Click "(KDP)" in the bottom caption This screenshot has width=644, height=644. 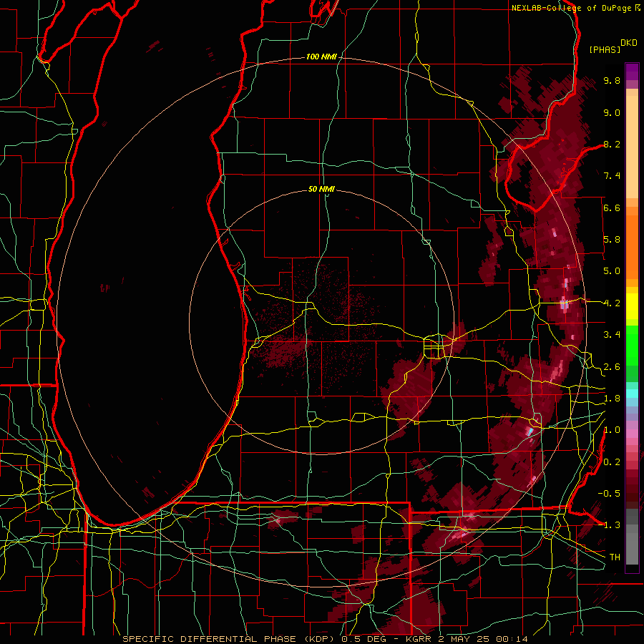(320, 639)
